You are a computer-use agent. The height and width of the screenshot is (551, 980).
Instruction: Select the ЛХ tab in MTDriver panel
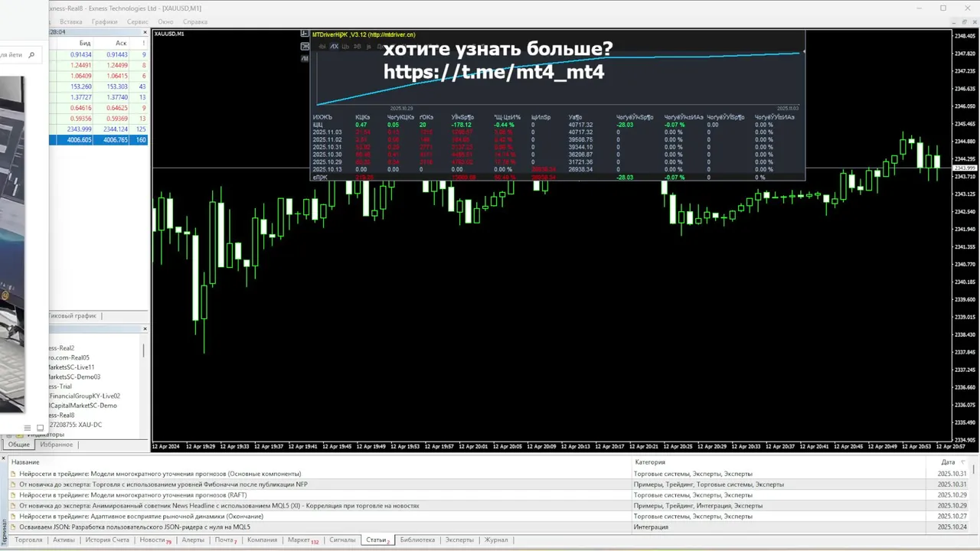(334, 47)
